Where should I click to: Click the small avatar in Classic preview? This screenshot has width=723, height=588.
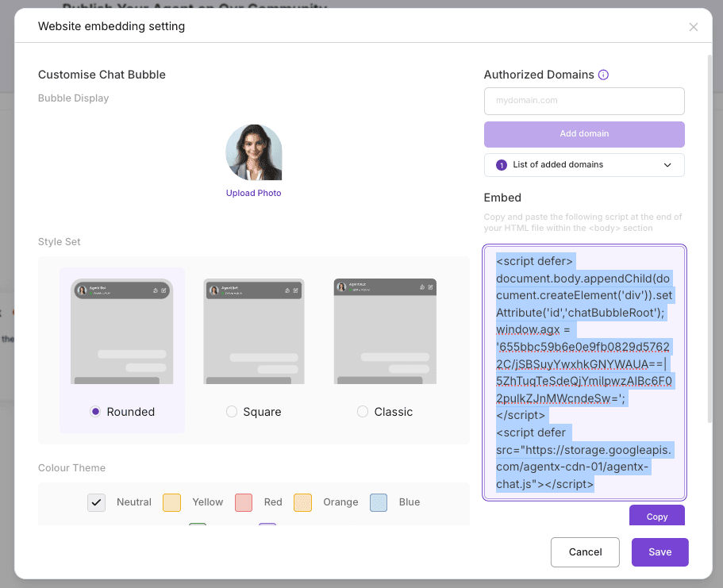pos(342,286)
